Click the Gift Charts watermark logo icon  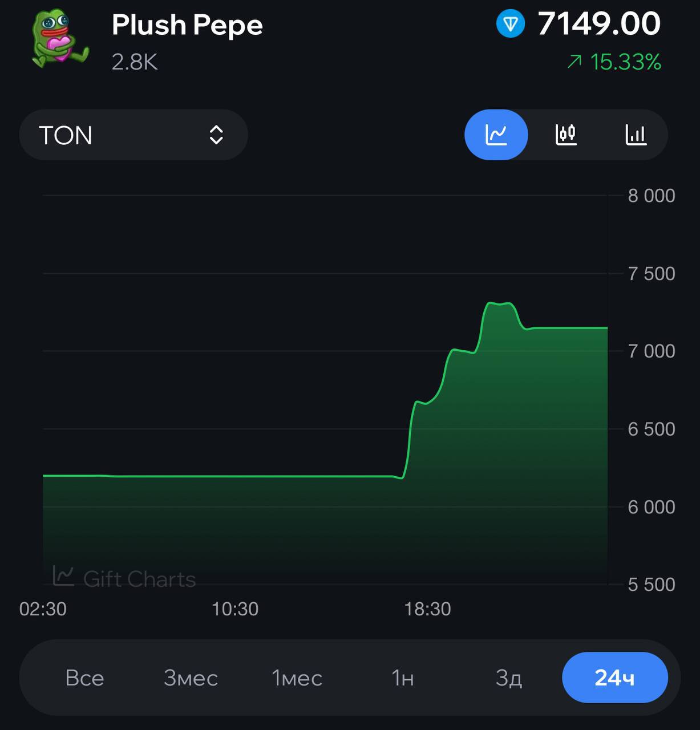click(63, 576)
